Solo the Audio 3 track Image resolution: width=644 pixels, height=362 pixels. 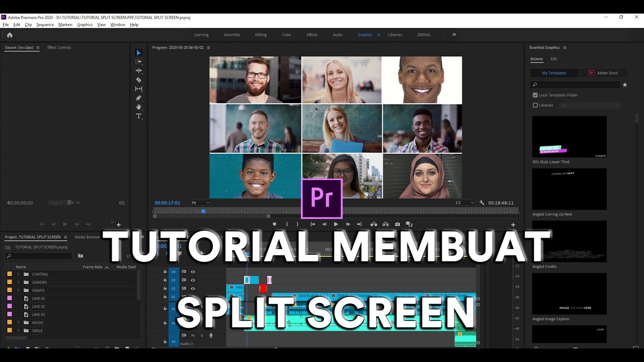click(202, 335)
